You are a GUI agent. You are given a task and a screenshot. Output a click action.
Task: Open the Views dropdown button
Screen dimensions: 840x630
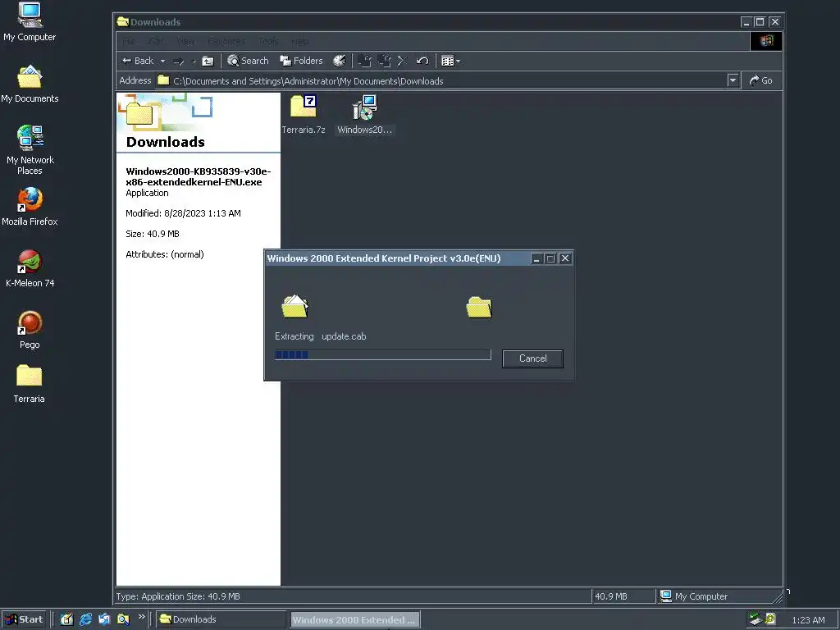click(x=450, y=61)
